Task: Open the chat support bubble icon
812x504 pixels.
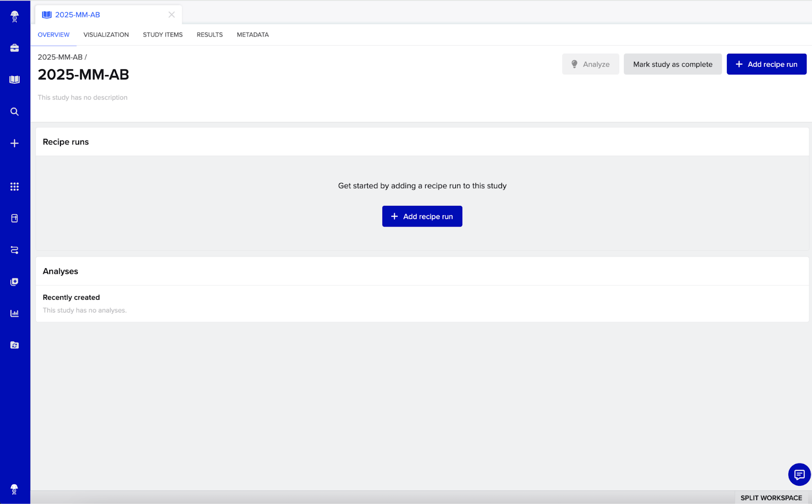Action: click(799, 475)
